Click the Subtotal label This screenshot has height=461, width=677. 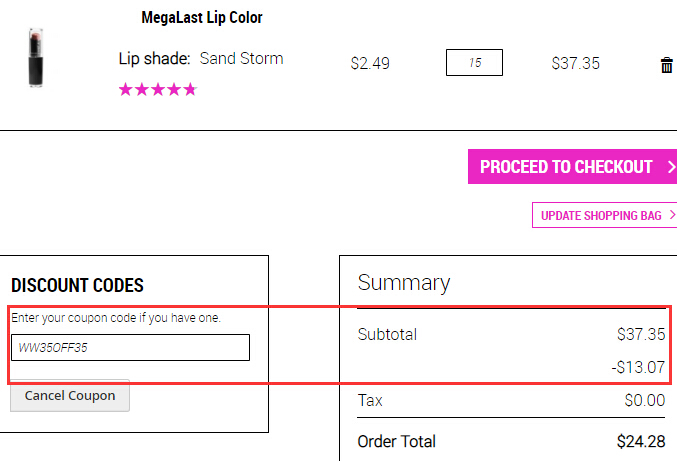[387, 335]
